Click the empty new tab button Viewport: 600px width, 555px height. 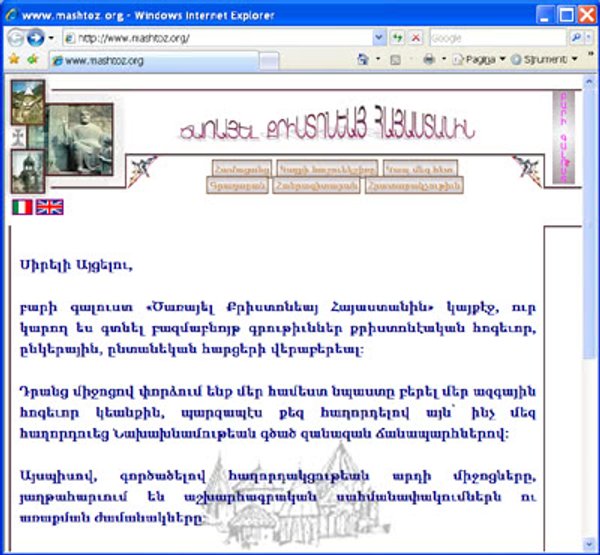click(267, 61)
